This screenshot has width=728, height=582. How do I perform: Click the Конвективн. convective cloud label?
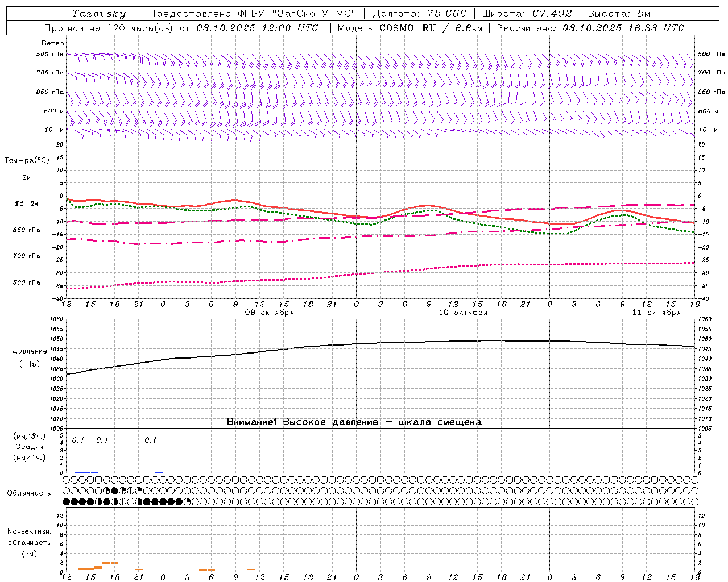(x=29, y=531)
